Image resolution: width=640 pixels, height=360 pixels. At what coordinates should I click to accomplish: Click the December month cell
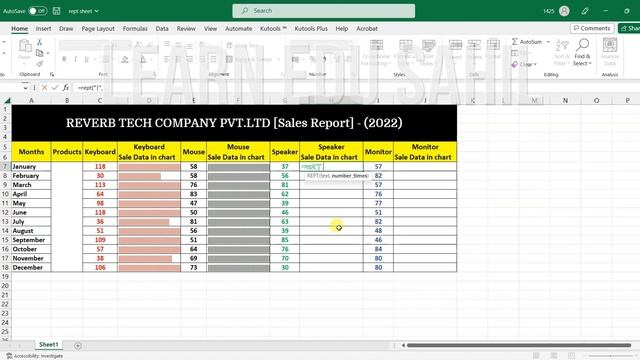click(x=31, y=267)
